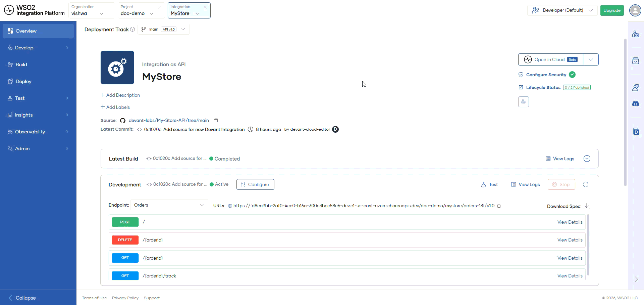
Task: Open the docs icon in right sidebar
Action: pyautogui.click(x=636, y=131)
